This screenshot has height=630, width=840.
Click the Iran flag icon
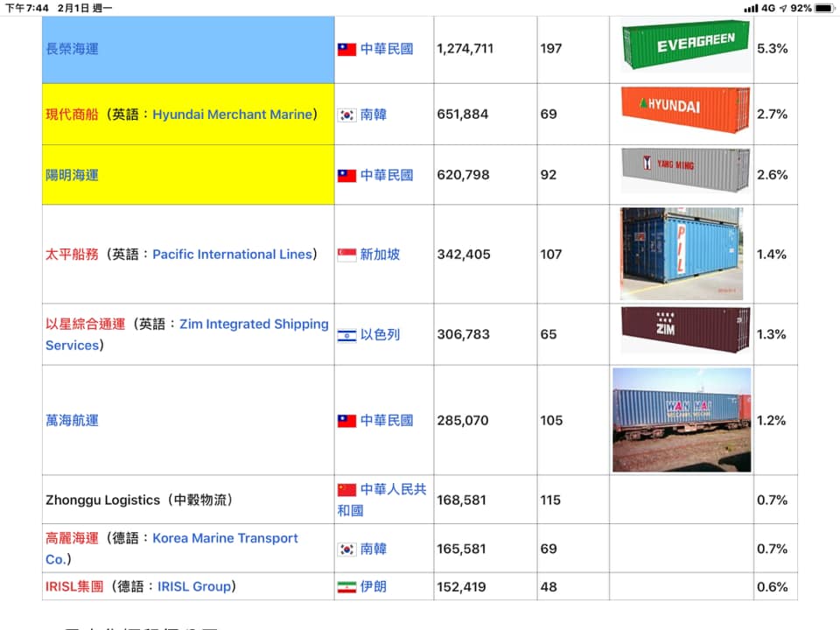pyautogui.click(x=346, y=587)
